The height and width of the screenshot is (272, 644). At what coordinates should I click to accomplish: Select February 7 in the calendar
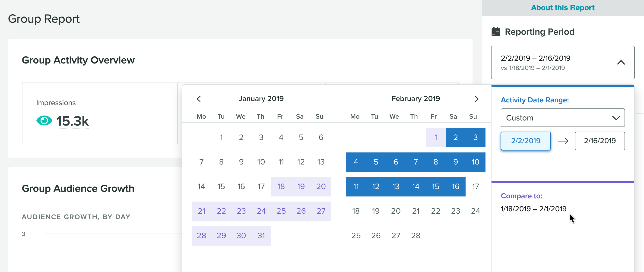(x=416, y=162)
